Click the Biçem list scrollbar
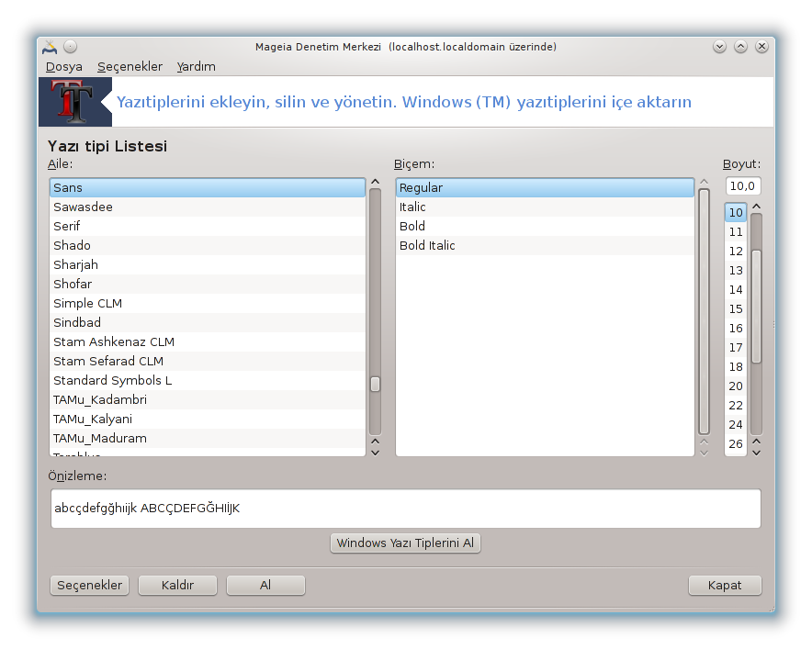 (x=704, y=312)
